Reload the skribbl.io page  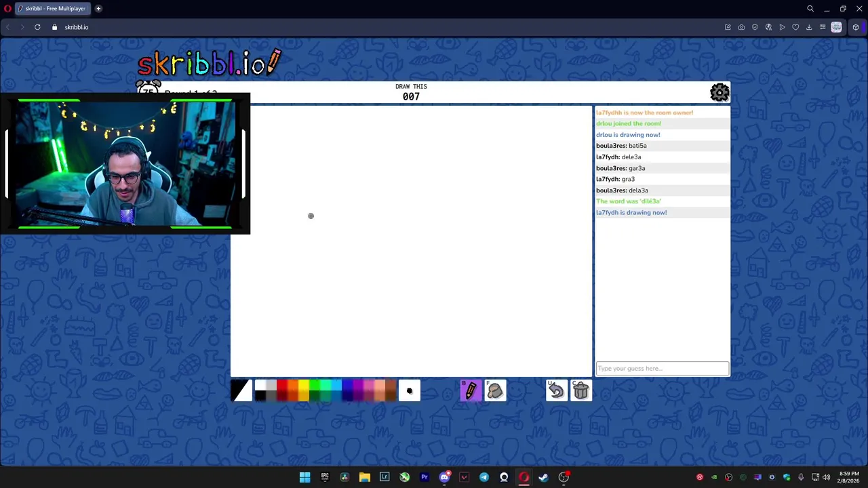pos(37,27)
